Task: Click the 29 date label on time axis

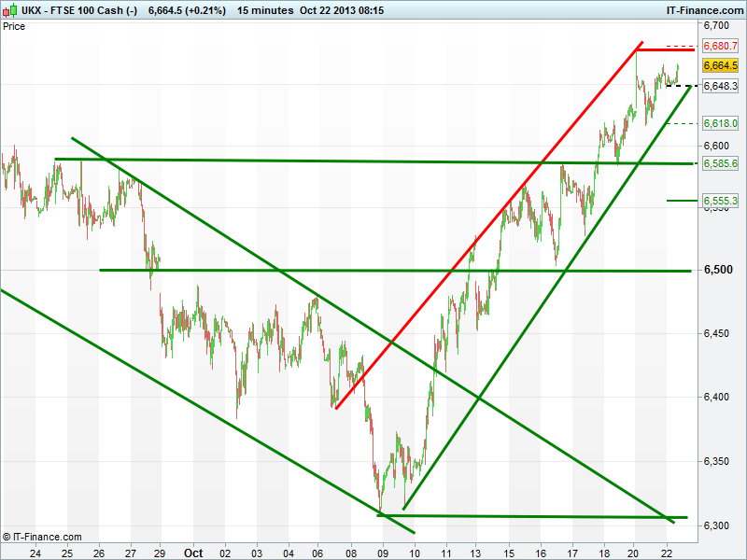Action: tap(160, 553)
